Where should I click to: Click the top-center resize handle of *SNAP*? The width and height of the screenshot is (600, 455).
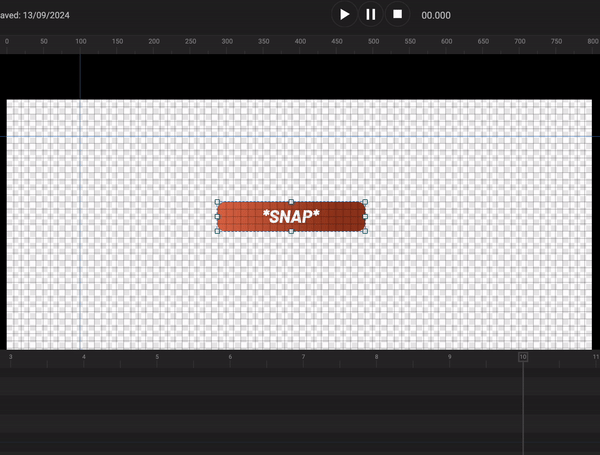point(291,202)
